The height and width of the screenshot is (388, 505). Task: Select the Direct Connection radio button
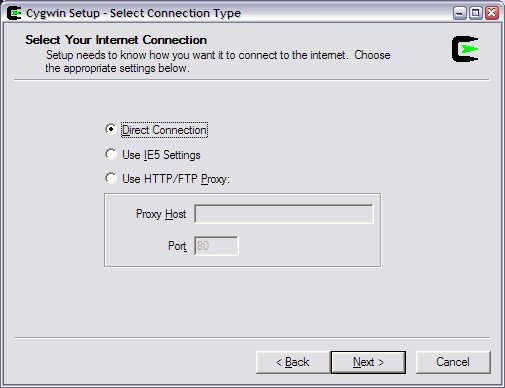coord(111,129)
